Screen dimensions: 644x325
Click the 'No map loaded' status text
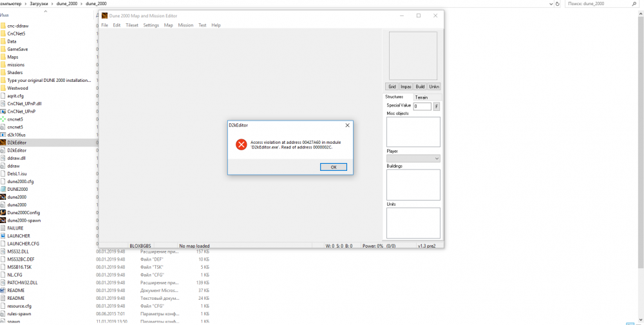click(194, 246)
